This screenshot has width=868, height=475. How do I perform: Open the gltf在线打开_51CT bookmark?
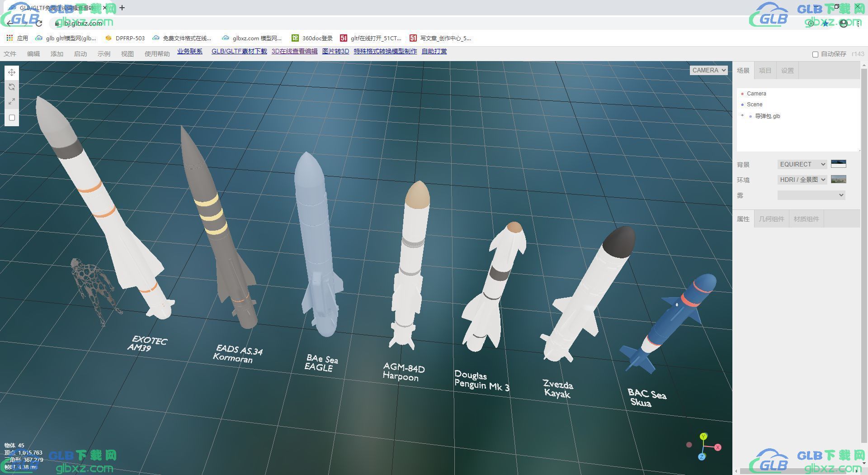(x=371, y=38)
